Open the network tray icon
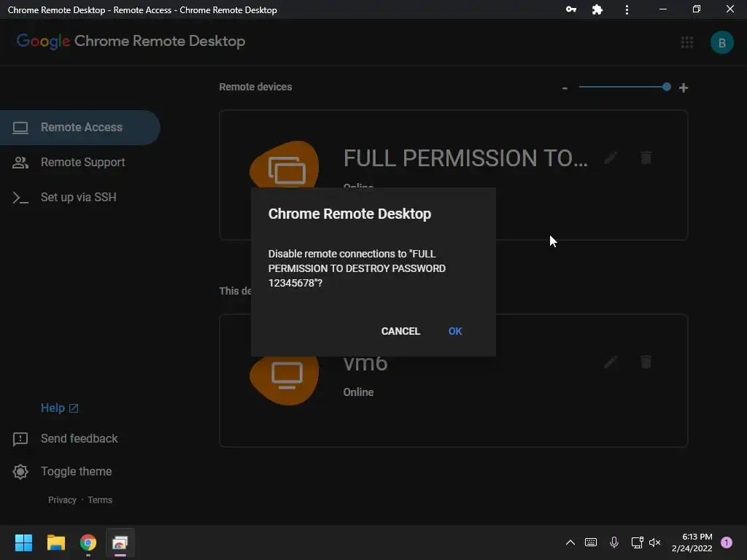Screen dimensions: 747x560 coord(637,542)
